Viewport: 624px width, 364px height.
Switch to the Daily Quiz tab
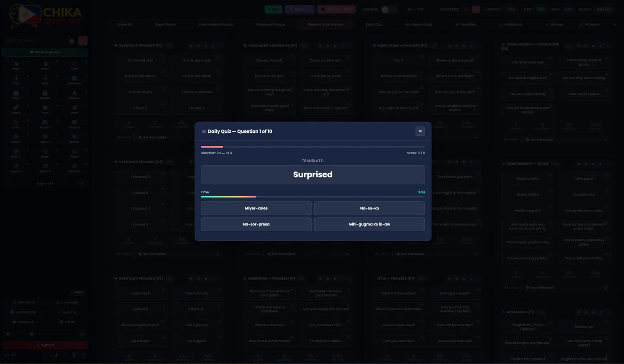[374, 24]
